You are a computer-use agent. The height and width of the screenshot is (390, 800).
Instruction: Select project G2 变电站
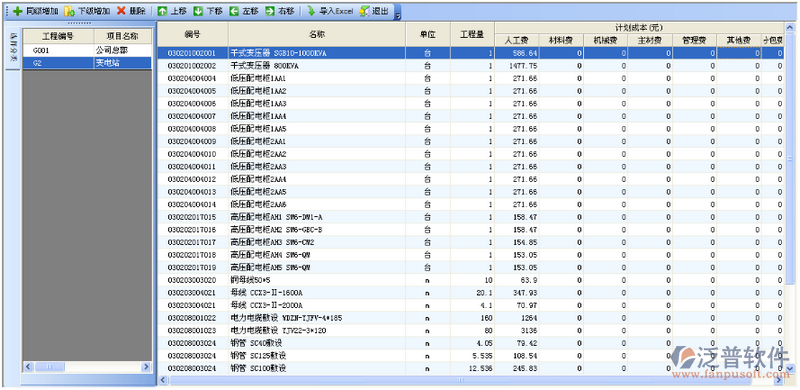[x=87, y=63]
